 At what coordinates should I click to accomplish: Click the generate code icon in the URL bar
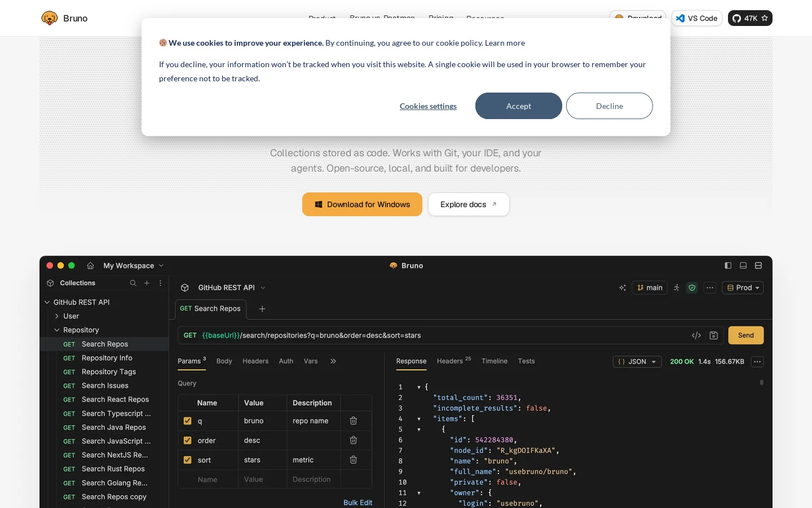pyautogui.click(x=696, y=335)
